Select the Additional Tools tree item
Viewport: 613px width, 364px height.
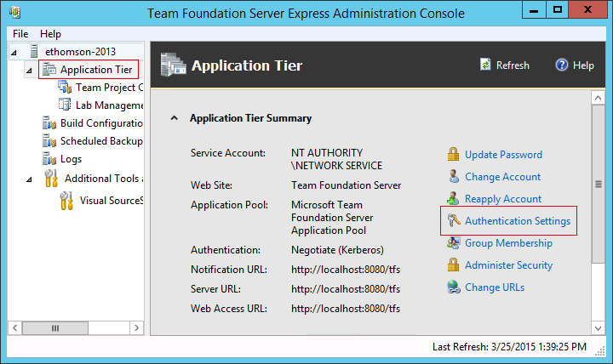point(104,179)
